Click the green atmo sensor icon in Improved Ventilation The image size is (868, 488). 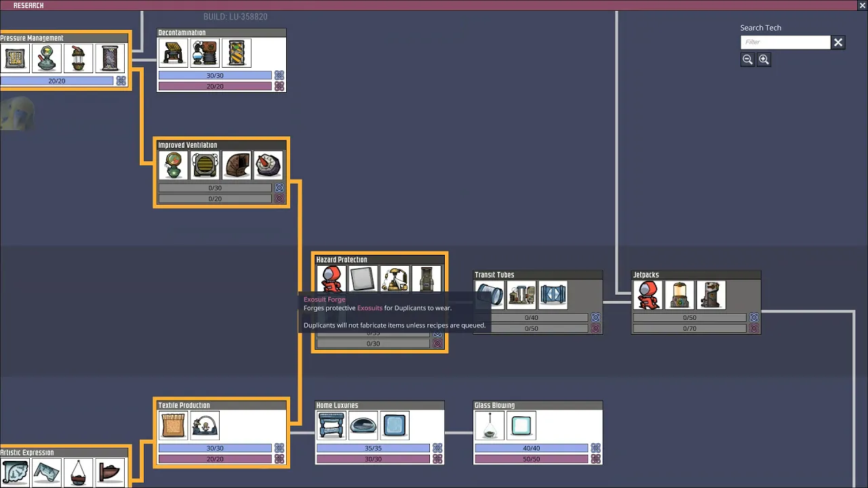173,165
